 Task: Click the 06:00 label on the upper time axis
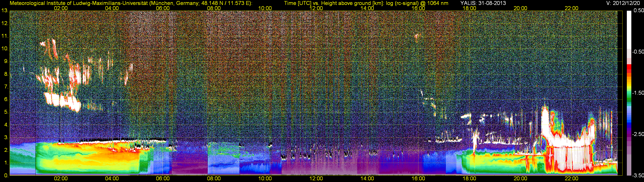pyautogui.click(x=163, y=8)
